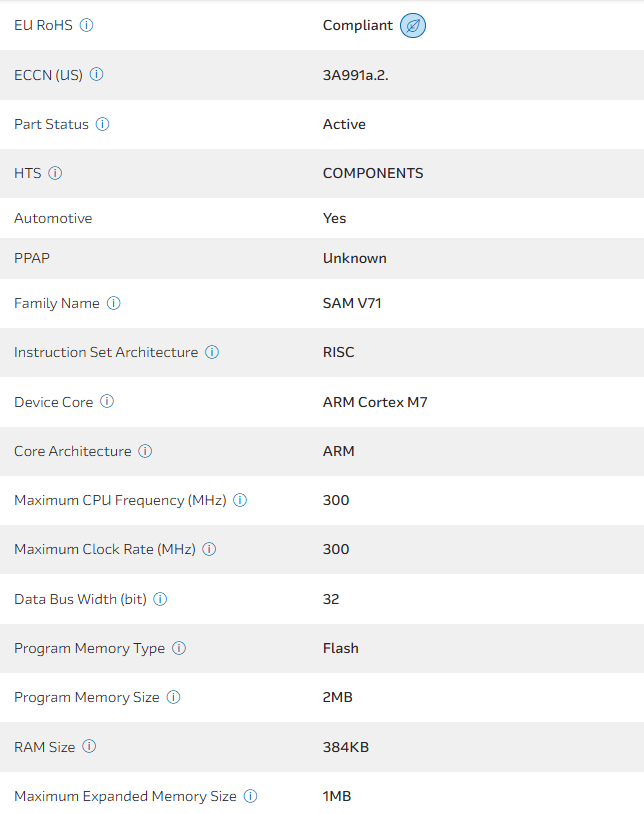Click the HTS info icon
The image size is (644, 814).
pyautogui.click(x=55, y=173)
